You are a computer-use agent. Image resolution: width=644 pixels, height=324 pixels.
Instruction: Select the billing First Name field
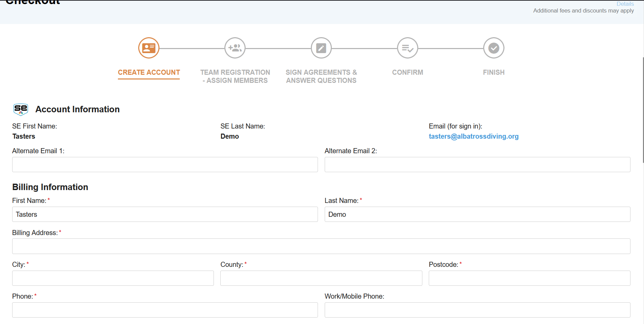pos(165,214)
